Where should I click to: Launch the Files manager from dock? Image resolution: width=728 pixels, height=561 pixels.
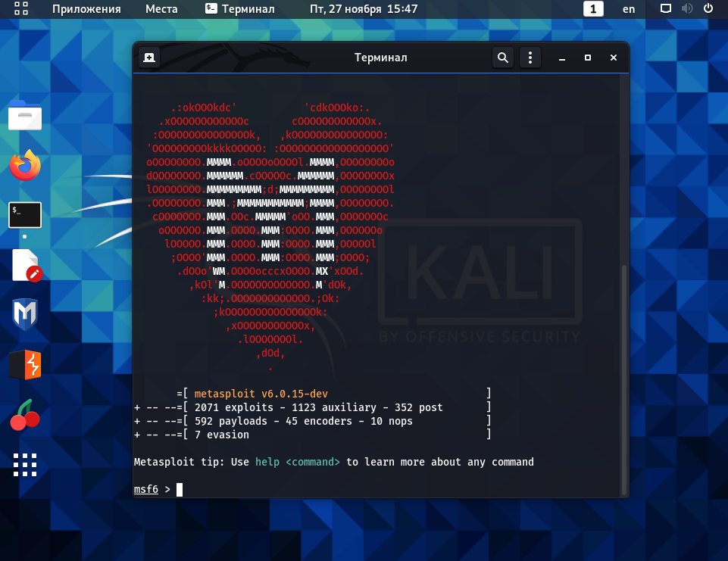pyautogui.click(x=25, y=116)
